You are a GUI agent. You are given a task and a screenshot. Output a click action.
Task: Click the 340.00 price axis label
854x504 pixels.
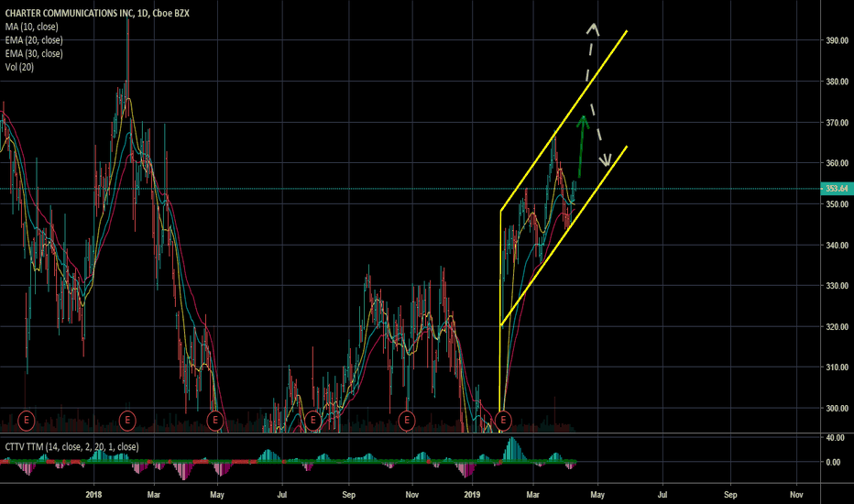point(838,246)
